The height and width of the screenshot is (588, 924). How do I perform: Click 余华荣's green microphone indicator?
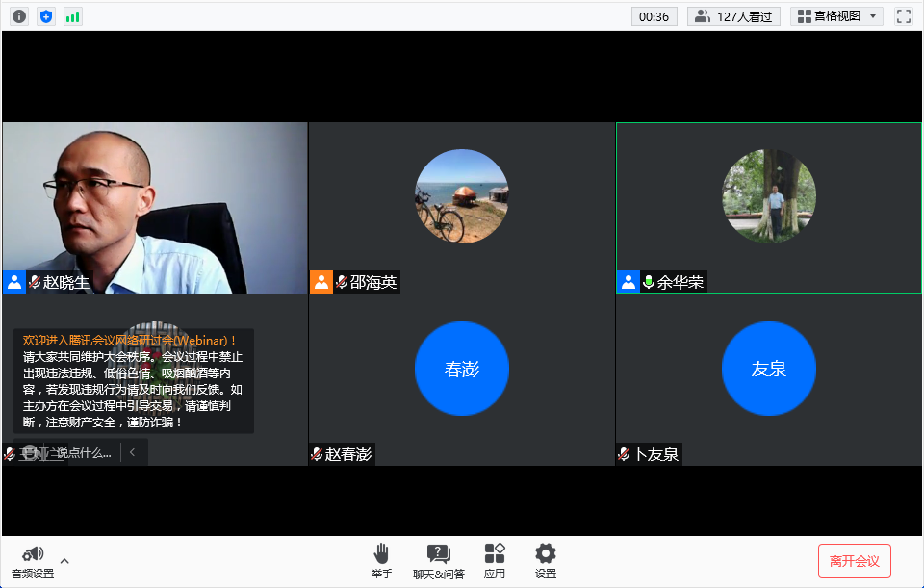point(649,282)
